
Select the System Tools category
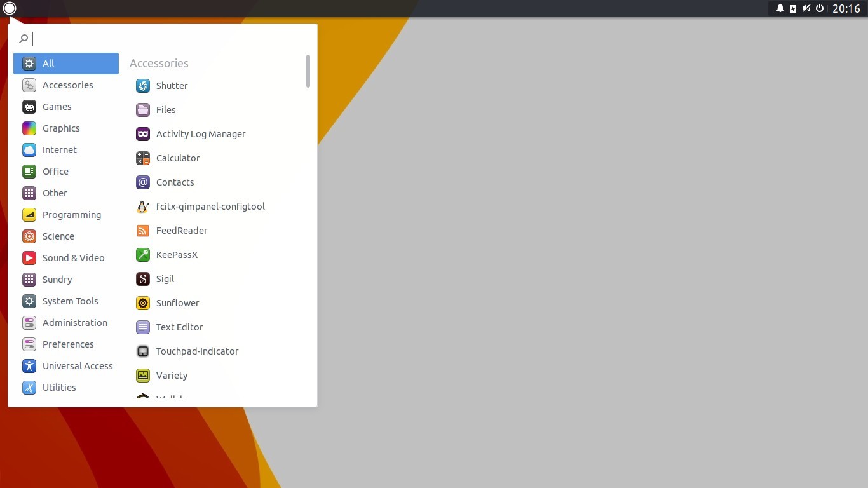66,301
